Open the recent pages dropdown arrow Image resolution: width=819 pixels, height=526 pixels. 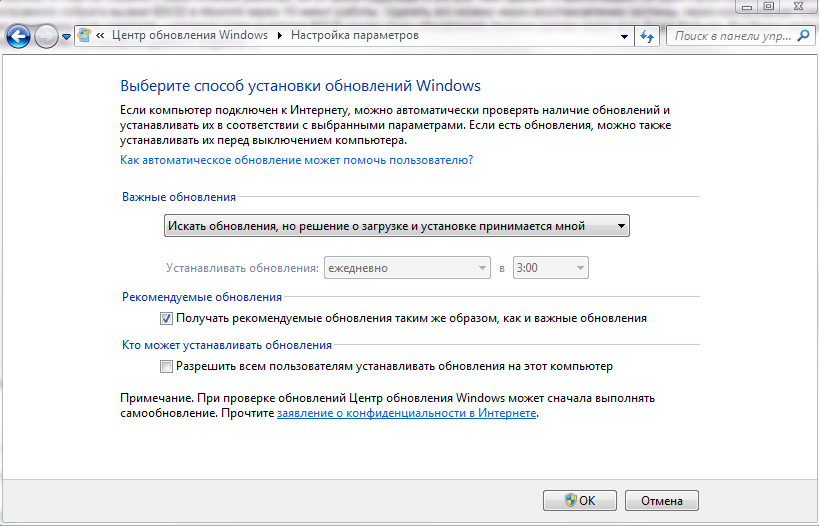pos(66,37)
